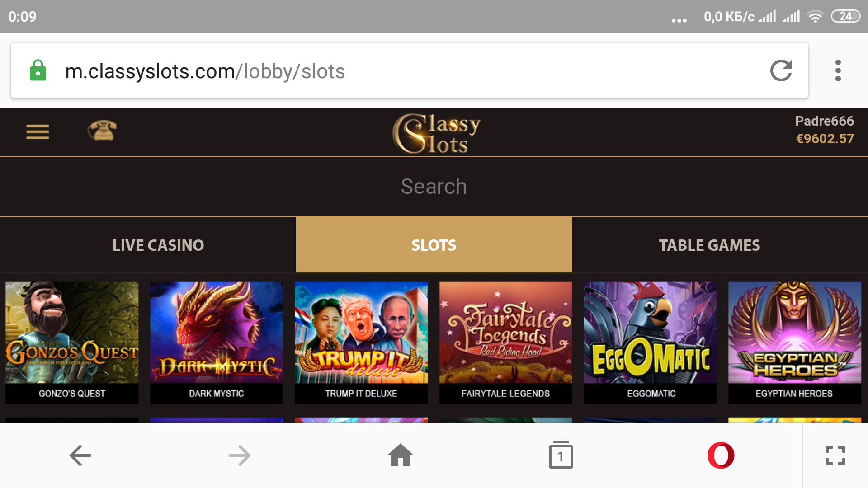Click the Search field
The height and width of the screenshot is (488, 868).
(x=434, y=187)
